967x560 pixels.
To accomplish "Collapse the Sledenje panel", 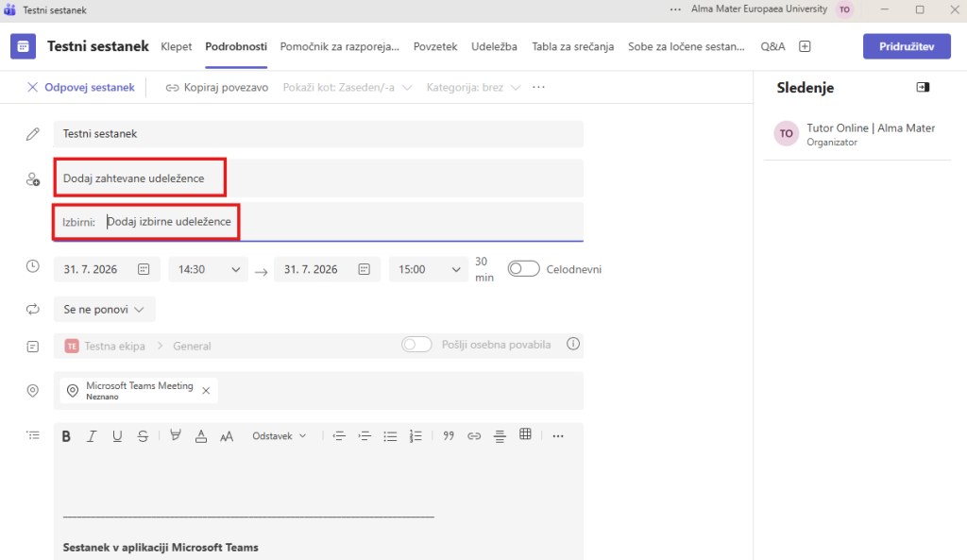I will pos(923,87).
